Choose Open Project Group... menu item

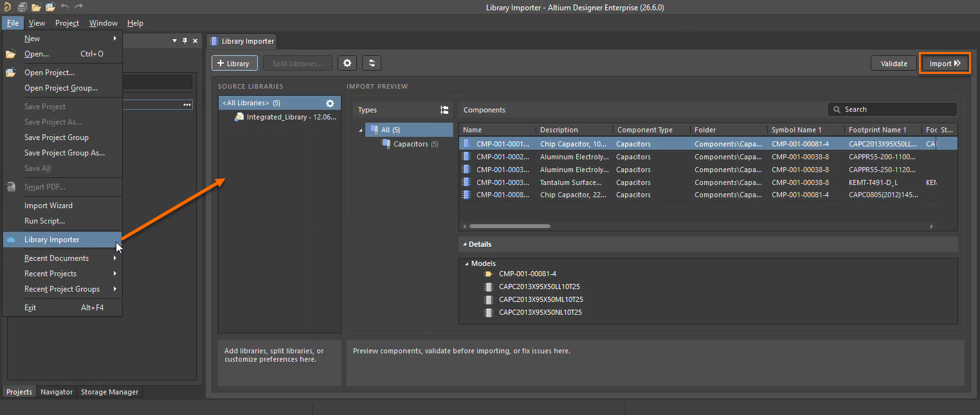(x=62, y=88)
